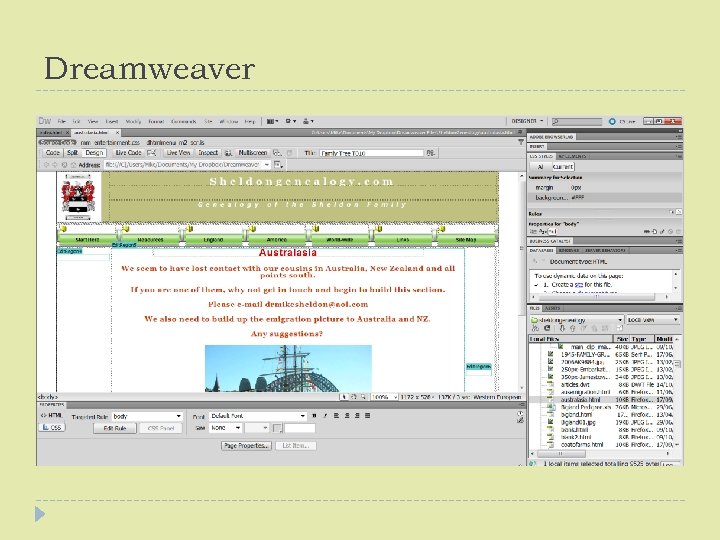Click the CS Live icon
The image size is (720, 540).
(x=612, y=121)
